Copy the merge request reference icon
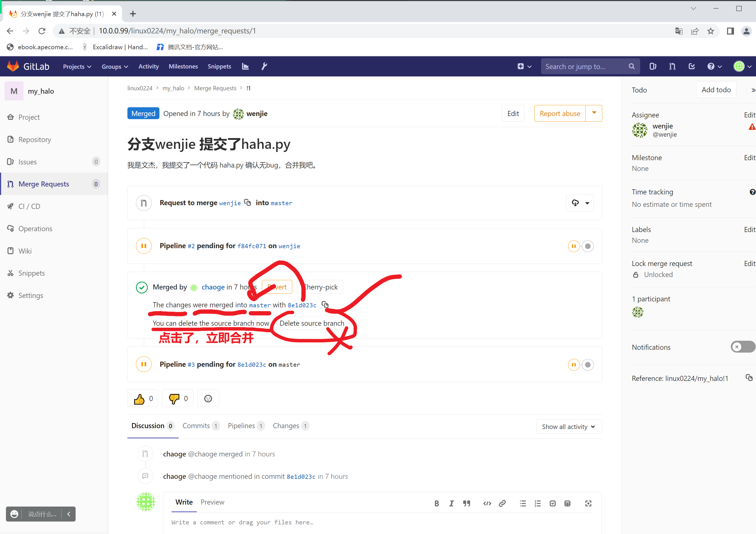Viewport: 756px width, 534px height. [x=749, y=378]
